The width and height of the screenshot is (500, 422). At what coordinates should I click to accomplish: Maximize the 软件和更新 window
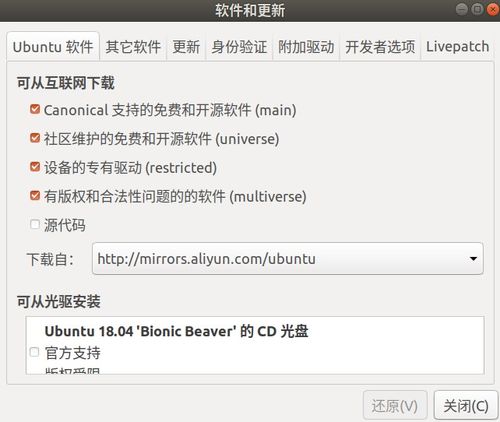[x=477, y=9]
